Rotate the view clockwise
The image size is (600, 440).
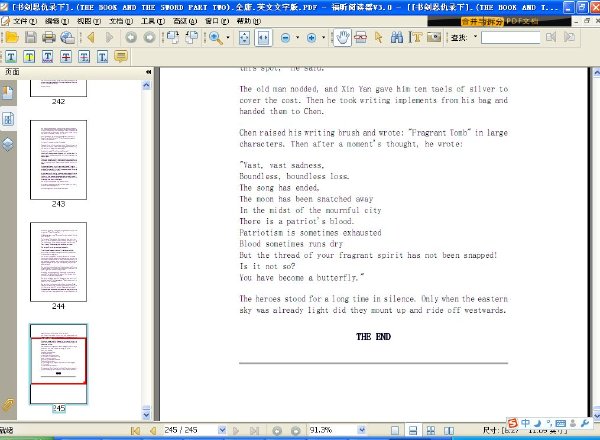173,37
